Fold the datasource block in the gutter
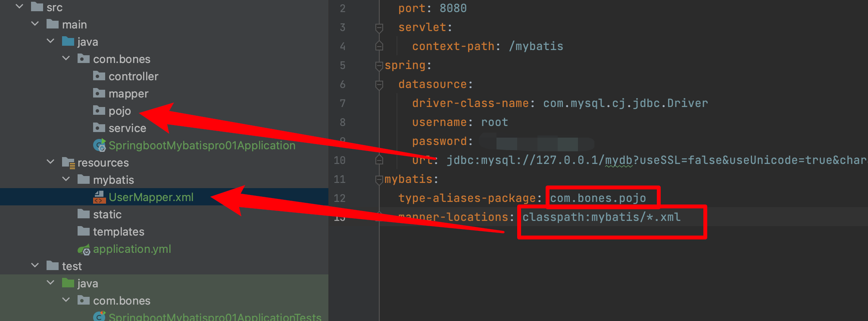The height and width of the screenshot is (321, 868). click(x=379, y=85)
